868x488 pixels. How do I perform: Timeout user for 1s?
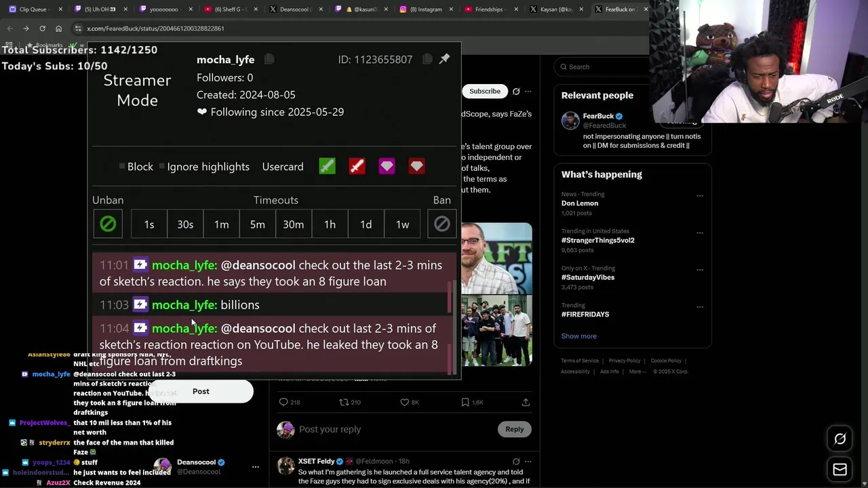149,224
